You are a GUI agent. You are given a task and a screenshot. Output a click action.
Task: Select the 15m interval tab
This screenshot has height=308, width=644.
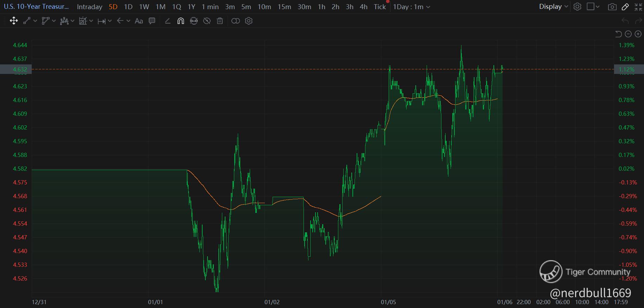284,7
